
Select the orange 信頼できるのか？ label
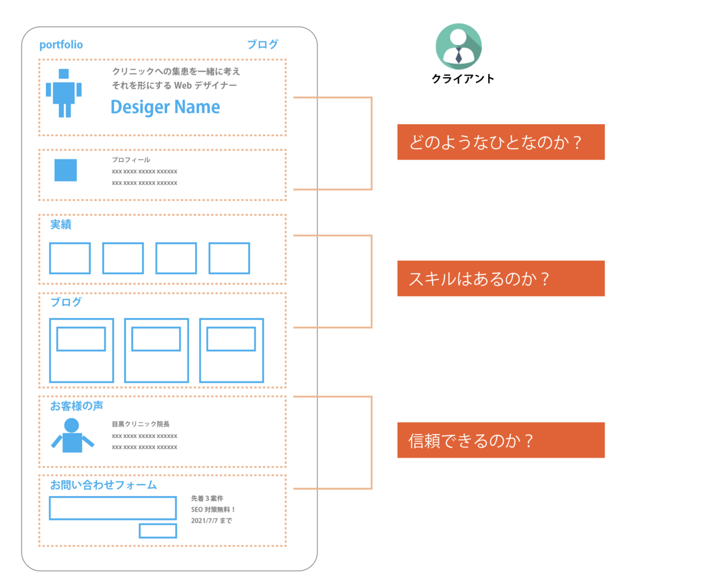[x=501, y=441]
